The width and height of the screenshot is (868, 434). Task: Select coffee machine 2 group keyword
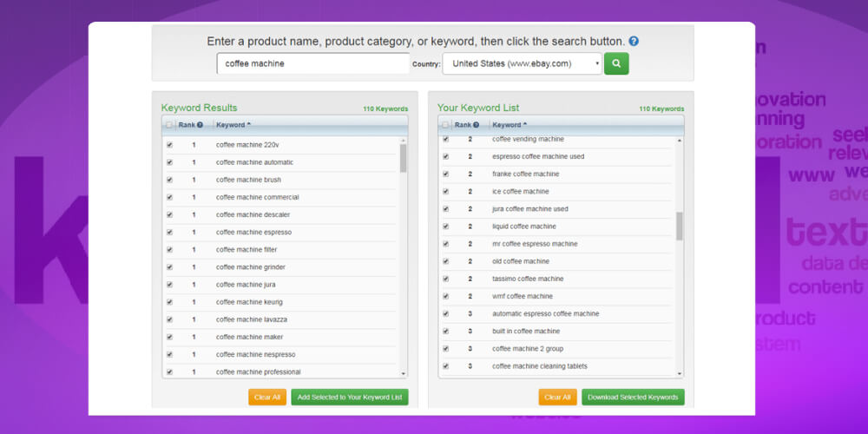pos(528,349)
